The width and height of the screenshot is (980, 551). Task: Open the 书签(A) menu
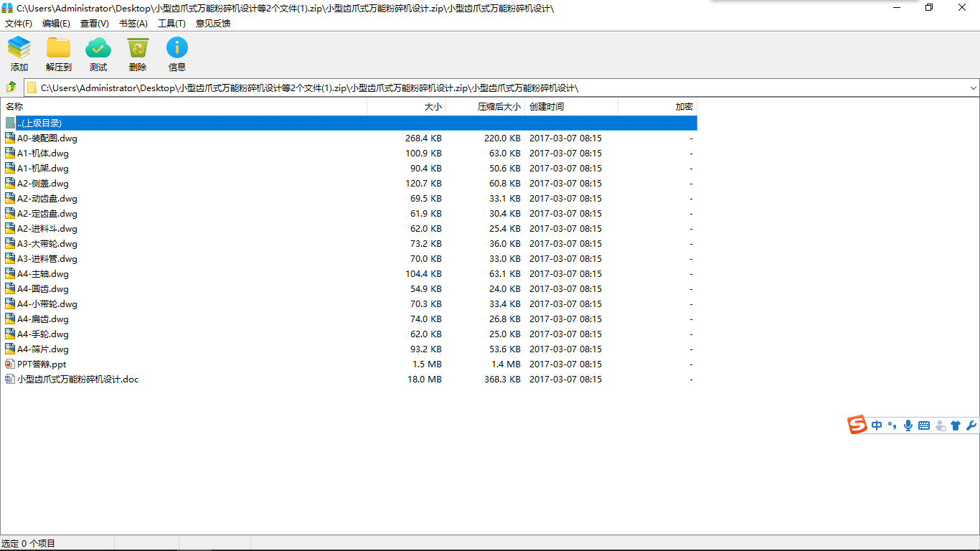click(133, 24)
